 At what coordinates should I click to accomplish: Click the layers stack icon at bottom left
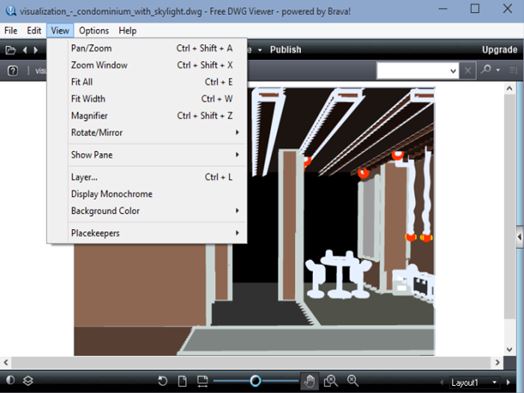pyautogui.click(x=28, y=380)
